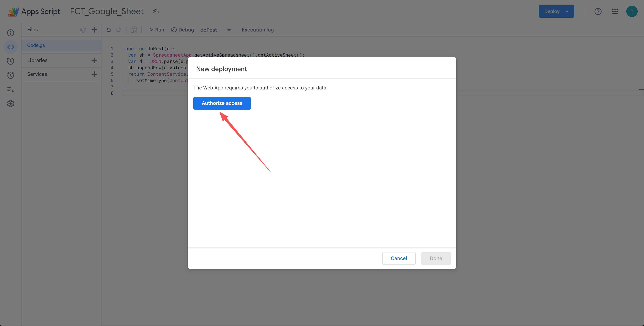Sort files alphabetically with AZ icon
The height and width of the screenshot is (326, 644).
tap(83, 30)
